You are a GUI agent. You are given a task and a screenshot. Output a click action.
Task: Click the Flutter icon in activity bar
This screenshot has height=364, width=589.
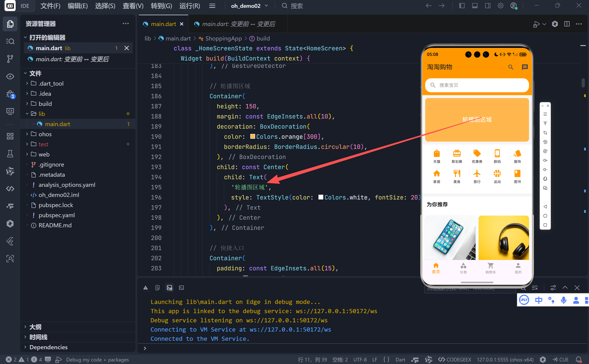click(10, 241)
